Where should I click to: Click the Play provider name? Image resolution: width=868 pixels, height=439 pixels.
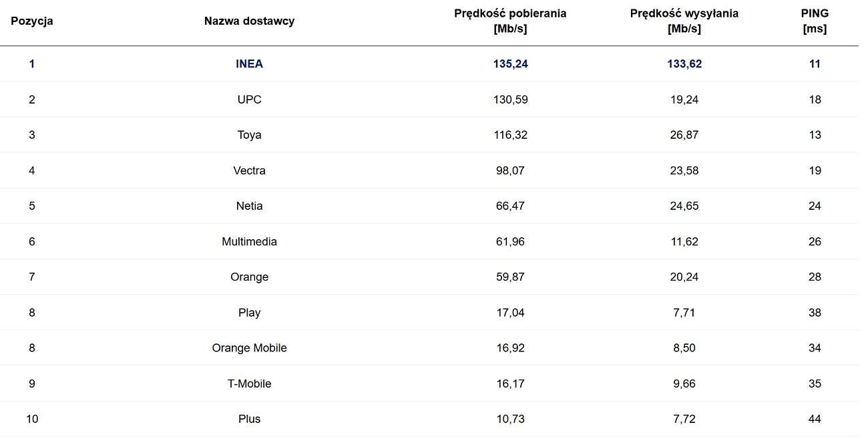pos(249,313)
